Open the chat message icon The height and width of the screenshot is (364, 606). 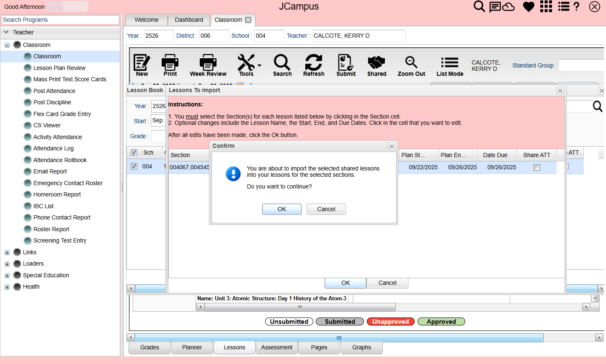tap(495, 7)
